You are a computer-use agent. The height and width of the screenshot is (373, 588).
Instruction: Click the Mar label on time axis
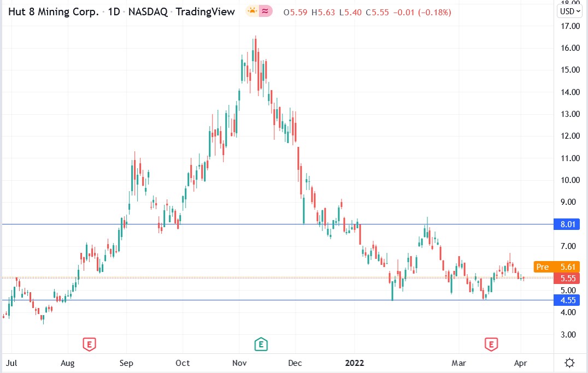[x=458, y=363]
